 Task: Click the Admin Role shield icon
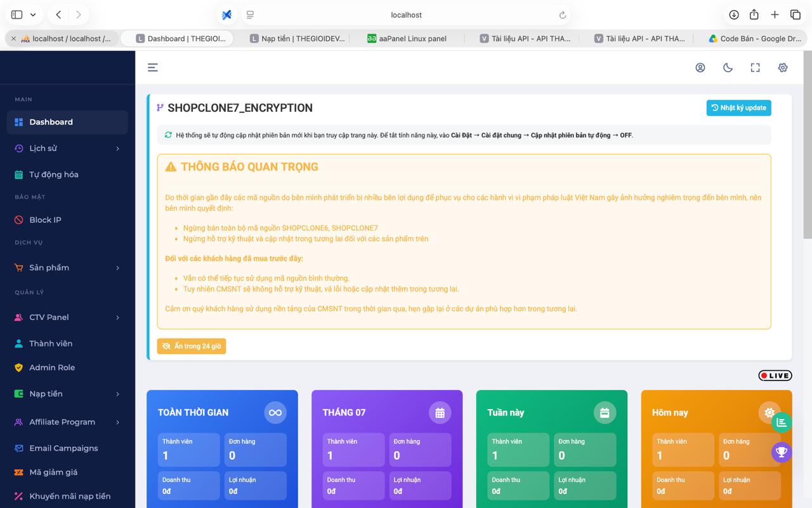pyautogui.click(x=18, y=368)
